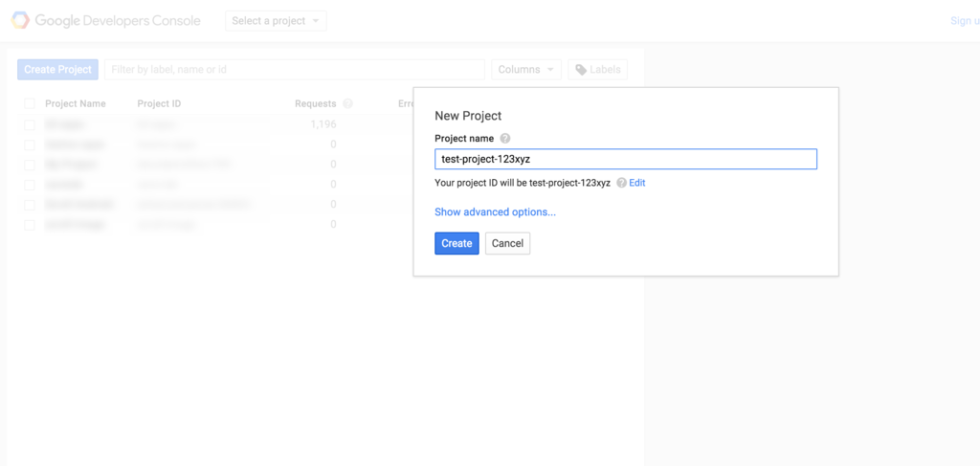Open the Select a project dropdown
Viewport: 980px width, 466px height.
tap(276, 21)
